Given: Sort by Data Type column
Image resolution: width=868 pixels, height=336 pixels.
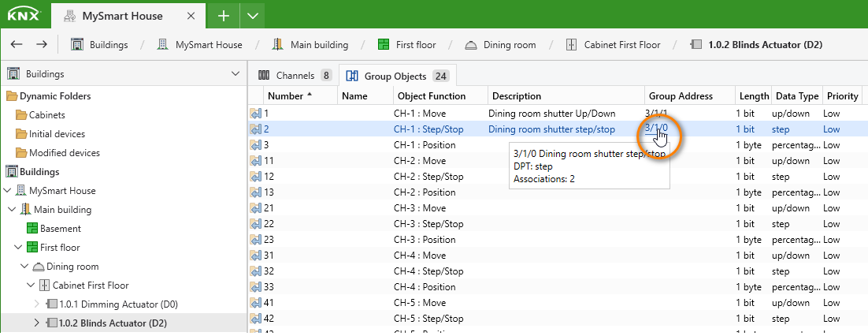Looking at the screenshot, I should (x=796, y=96).
